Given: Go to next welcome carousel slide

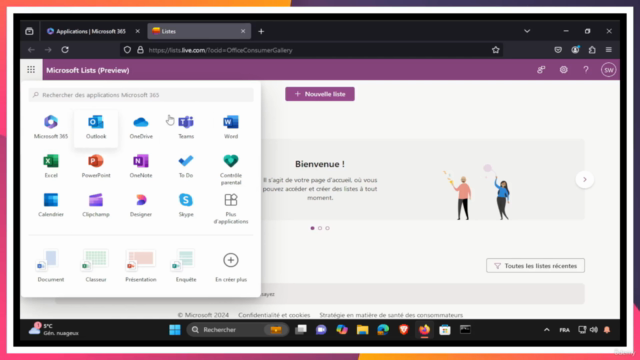Looking at the screenshot, I should (584, 180).
